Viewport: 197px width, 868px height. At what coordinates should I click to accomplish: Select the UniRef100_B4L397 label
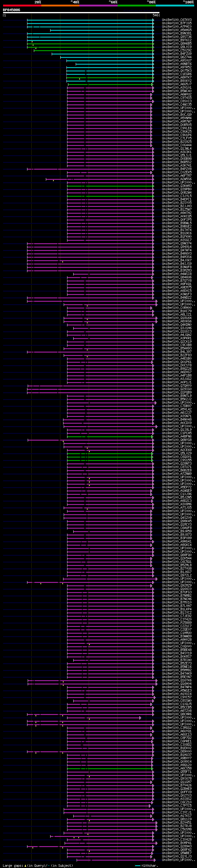[177, 352]
